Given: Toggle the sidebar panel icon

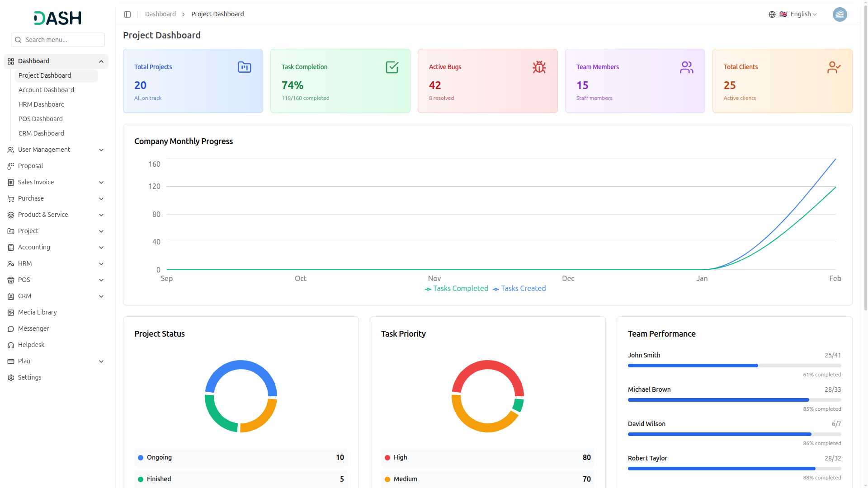Looking at the screenshot, I should click(x=127, y=14).
